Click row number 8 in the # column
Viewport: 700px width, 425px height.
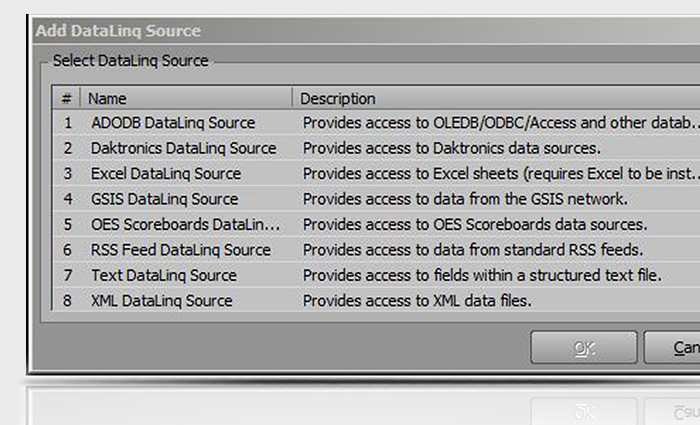(68, 300)
